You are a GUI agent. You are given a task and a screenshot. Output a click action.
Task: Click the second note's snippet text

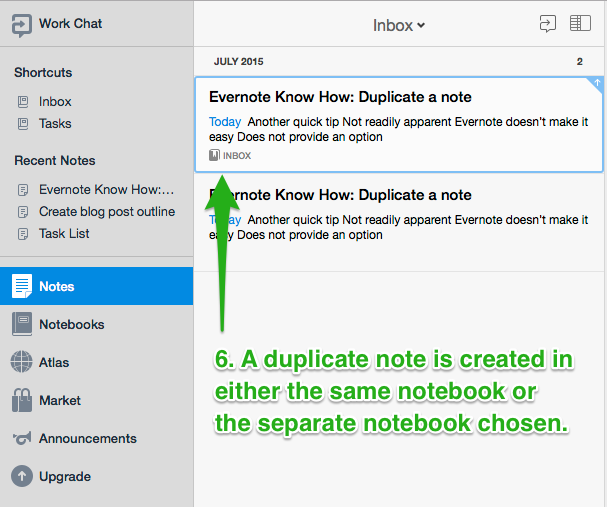tap(398, 227)
